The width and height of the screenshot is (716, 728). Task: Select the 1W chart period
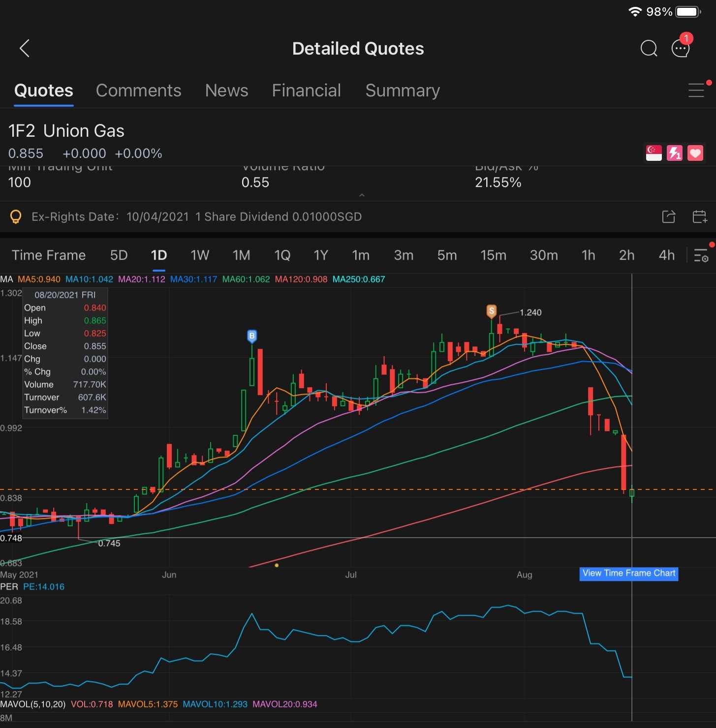[x=200, y=255]
